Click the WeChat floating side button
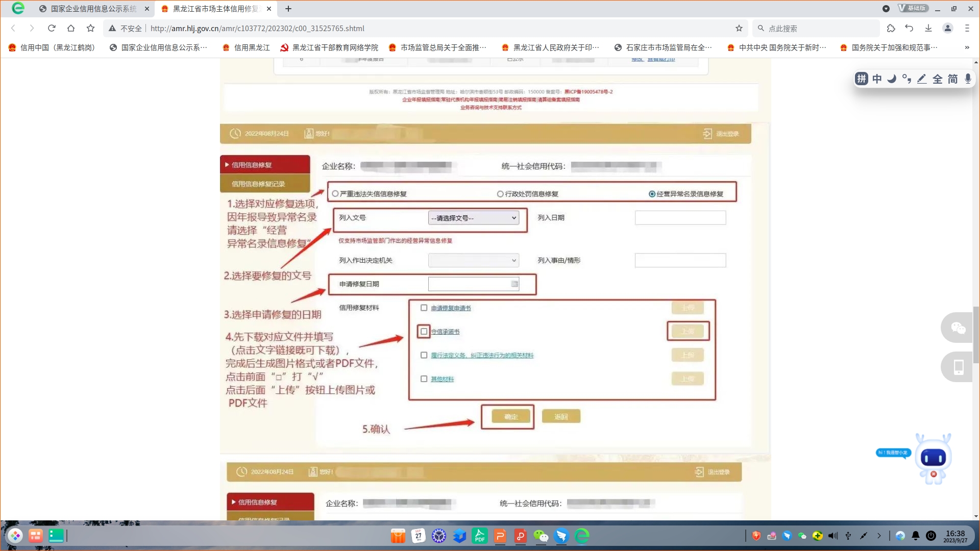This screenshot has height=551, width=980. tap(958, 328)
